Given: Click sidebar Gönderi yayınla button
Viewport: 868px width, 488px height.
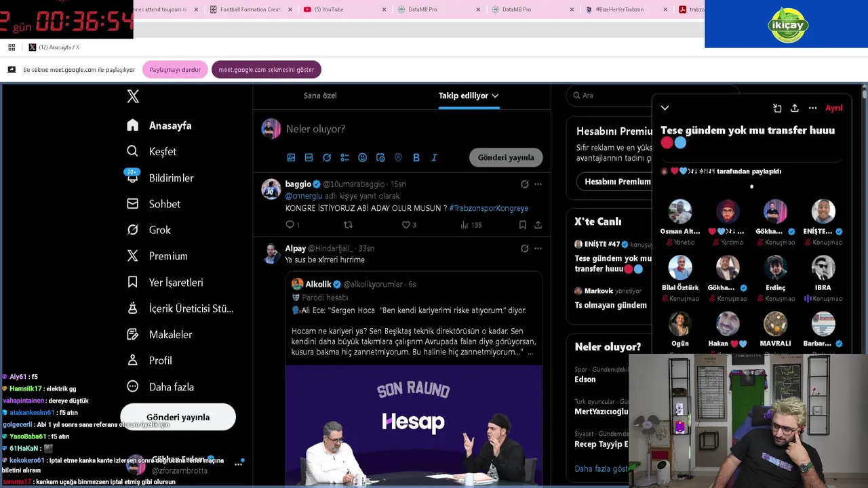Looking at the screenshot, I should pyautogui.click(x=178, y=418).
